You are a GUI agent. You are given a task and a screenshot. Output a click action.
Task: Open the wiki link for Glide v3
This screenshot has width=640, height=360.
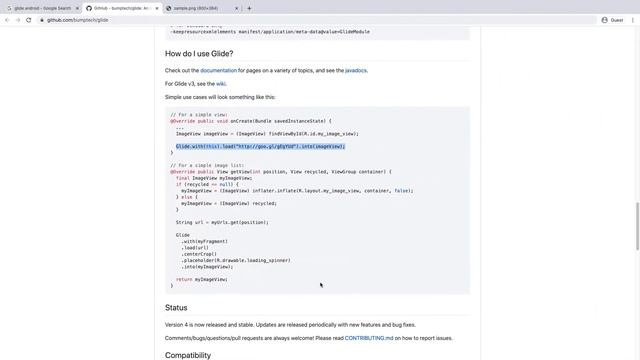[x=220, y=84]
